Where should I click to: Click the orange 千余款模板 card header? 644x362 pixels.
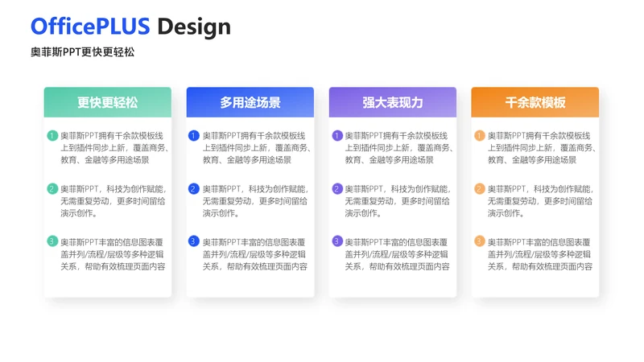point(535,102)
